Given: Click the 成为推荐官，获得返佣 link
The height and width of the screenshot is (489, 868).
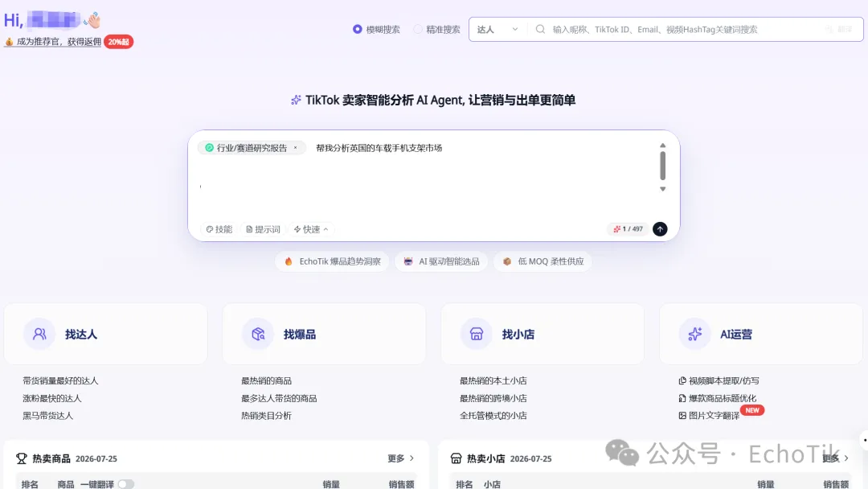Looking at the screenshot, I should click(x=59, y=42).
